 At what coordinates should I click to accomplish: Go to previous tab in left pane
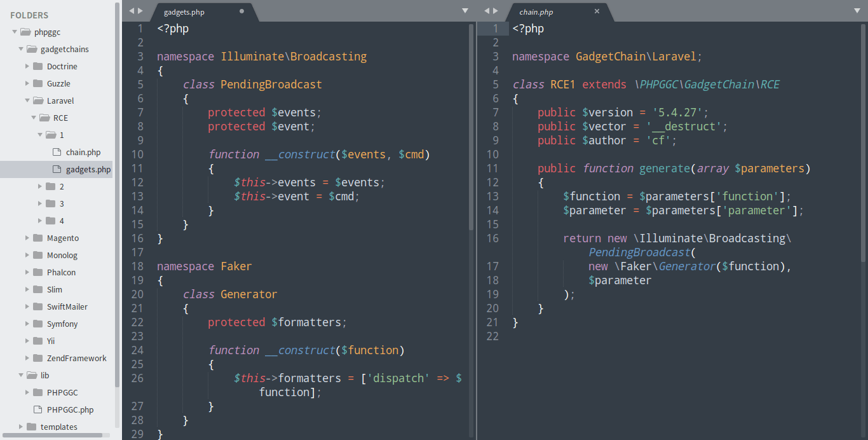pos(132,11)
